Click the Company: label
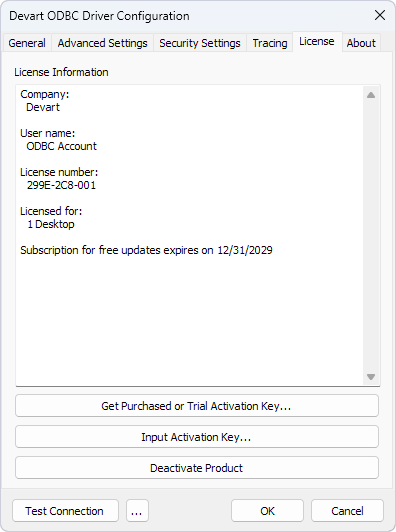Image resolution: width=396 pixels, height=532 pixels. click(44, 94)
